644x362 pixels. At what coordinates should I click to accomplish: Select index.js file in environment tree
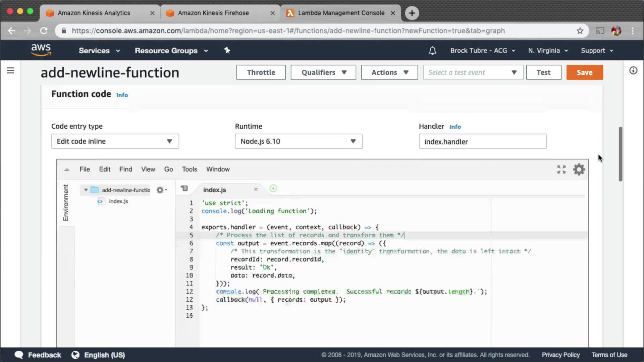pyautogui.click(x=118, y=201)
